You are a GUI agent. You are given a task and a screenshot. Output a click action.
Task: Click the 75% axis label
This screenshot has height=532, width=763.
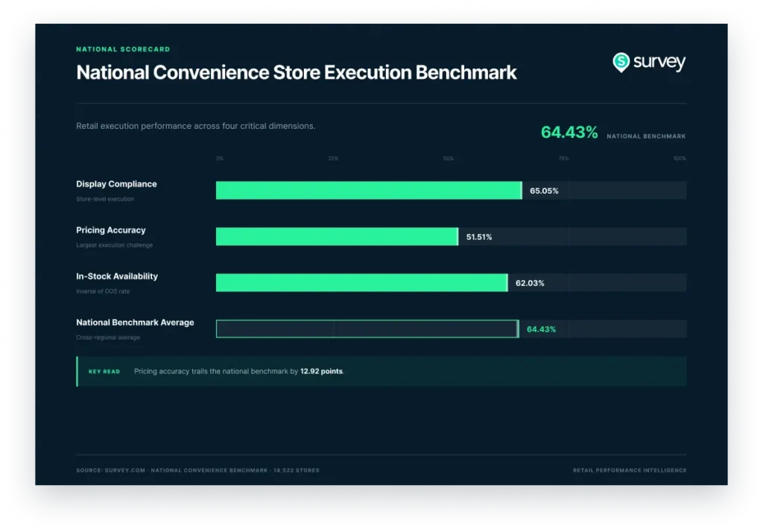pyautogui.click(x=563, y=159)
